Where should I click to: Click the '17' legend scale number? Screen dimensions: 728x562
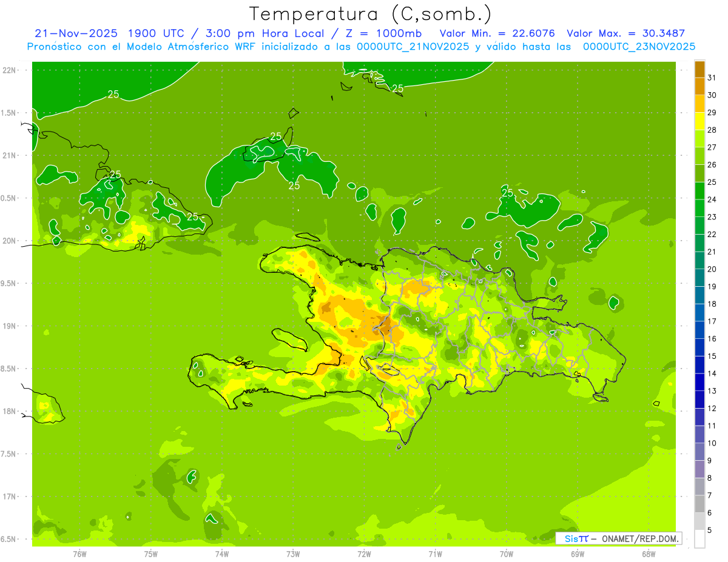point(712,321)
